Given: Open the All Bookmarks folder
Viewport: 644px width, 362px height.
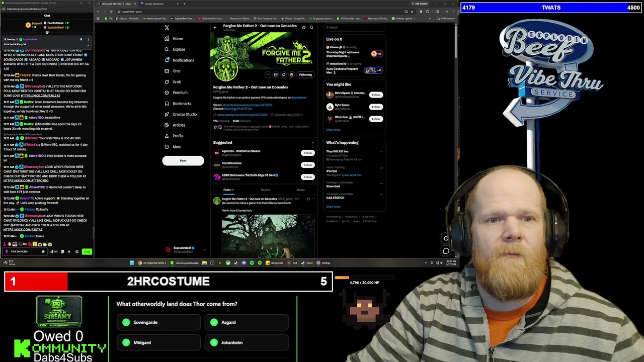Looking at the screenshot, I should pyautogui.click(x=447, y=19).
